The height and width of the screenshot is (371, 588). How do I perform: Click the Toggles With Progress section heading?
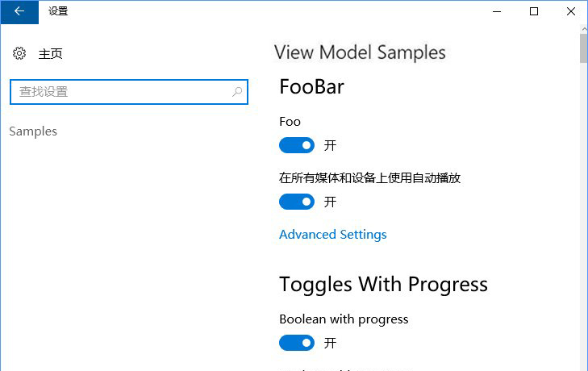(383, 284)
